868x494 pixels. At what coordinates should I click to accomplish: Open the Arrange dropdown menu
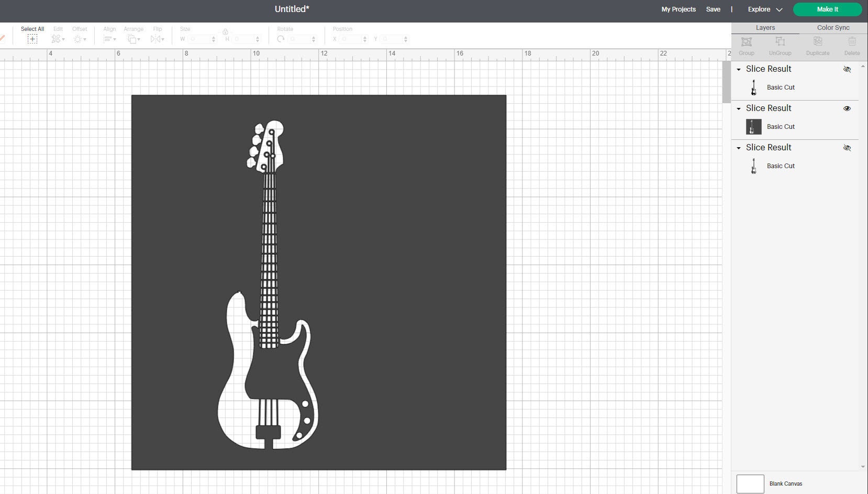coord(133,38)
